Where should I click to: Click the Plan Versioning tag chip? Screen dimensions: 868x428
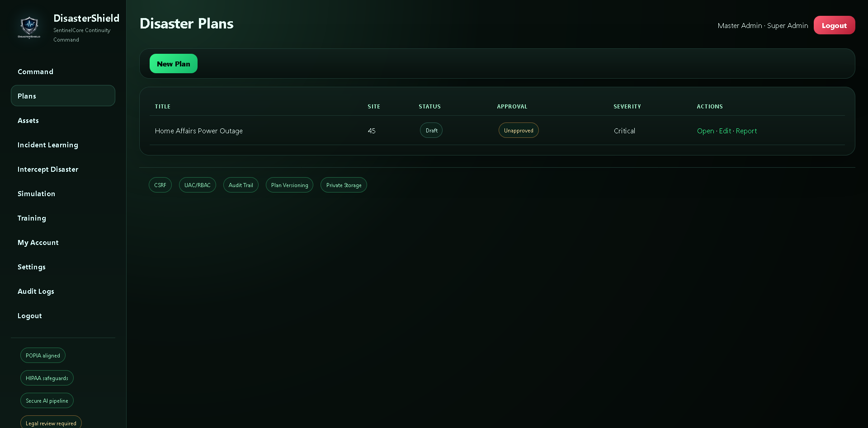pos(289,185)
